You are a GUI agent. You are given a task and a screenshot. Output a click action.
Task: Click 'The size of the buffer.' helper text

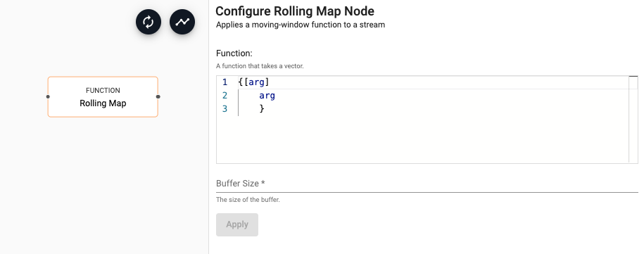248,201
